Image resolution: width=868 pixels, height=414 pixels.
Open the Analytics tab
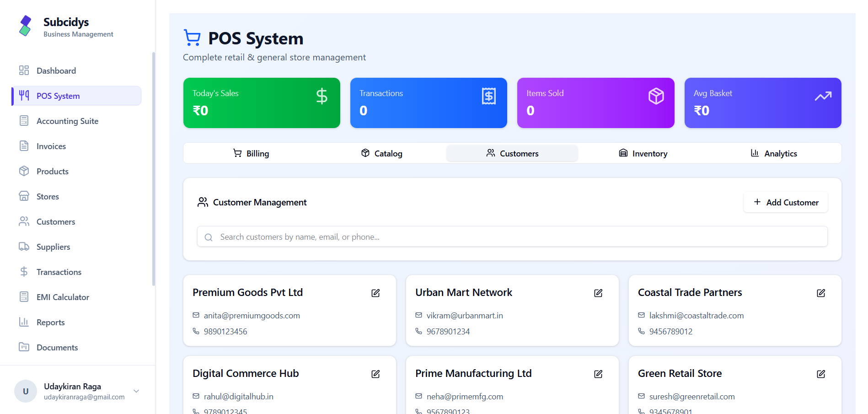click(x=774, y=153)
